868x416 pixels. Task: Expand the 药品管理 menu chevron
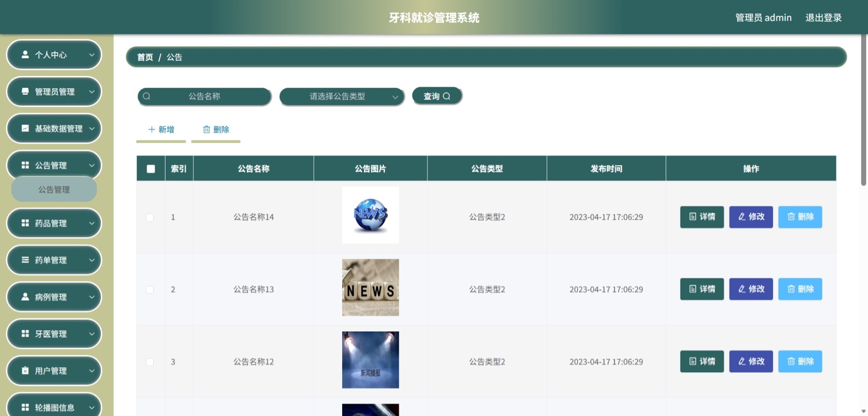click(92, 223)
